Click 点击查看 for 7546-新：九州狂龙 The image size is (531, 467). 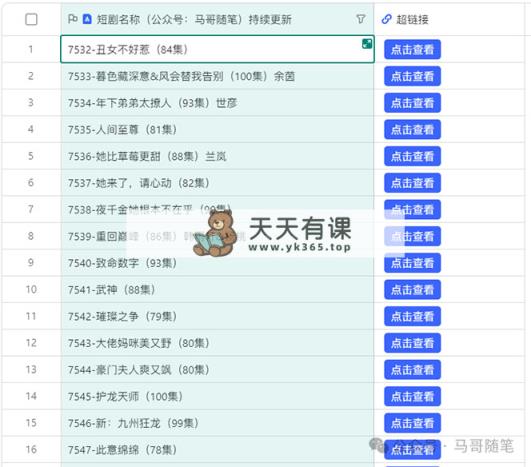point(412,423)
